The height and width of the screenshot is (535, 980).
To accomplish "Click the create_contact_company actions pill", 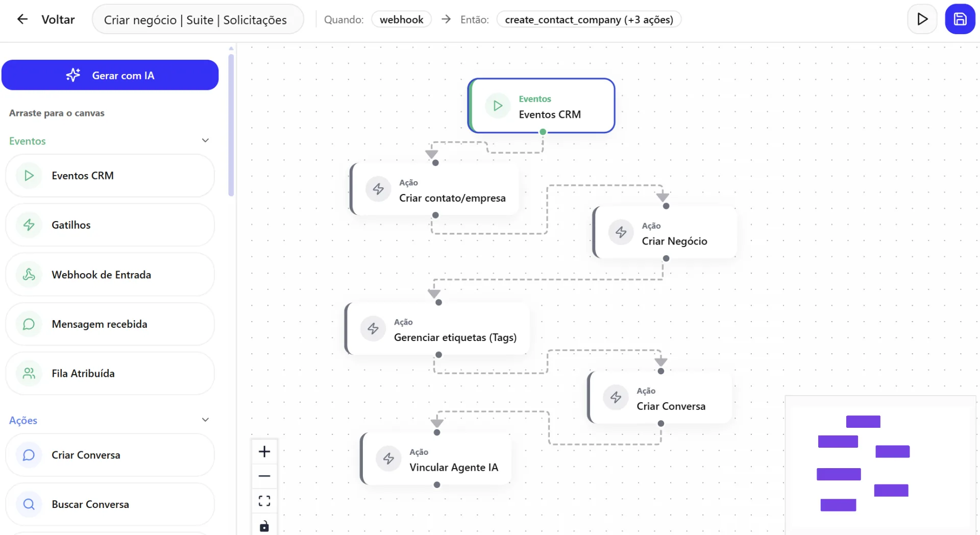I will pyautogui.click(x=589, y=19).
